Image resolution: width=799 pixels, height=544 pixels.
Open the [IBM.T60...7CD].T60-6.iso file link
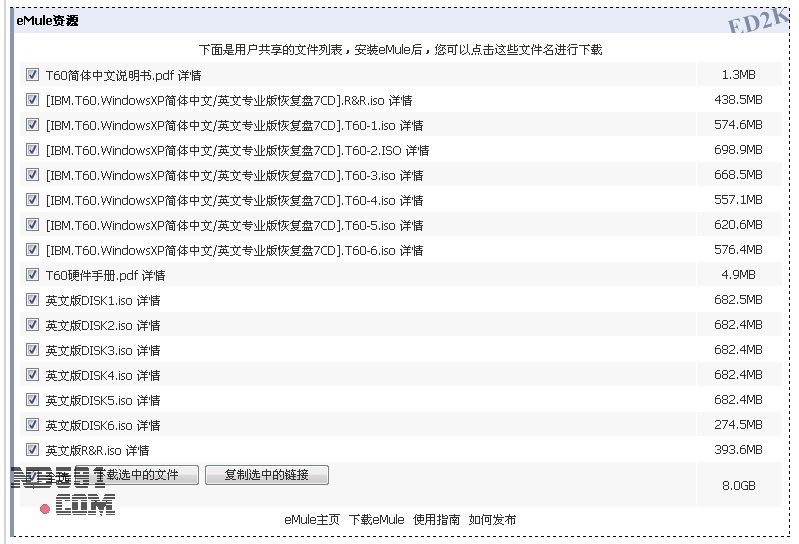tap(220, 250)
